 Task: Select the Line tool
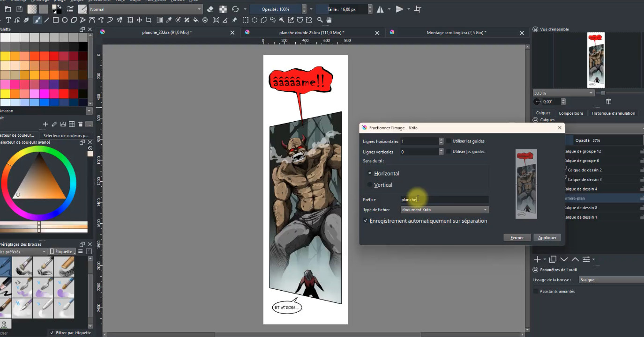point(46,20)
